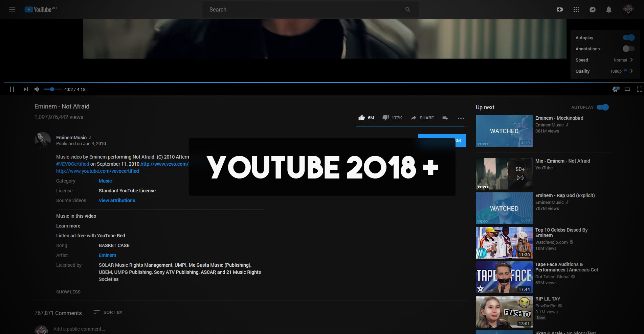Disable Autoplay in the player settings panel
The height and width of the screenshot is (334, 644).
tap(628, 38)
